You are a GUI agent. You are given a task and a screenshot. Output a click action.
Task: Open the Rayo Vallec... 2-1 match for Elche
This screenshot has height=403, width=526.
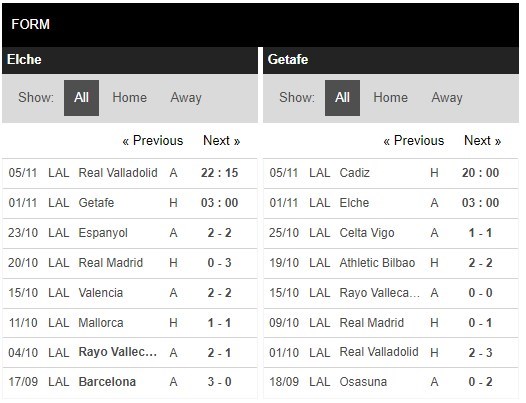(130, 353)
